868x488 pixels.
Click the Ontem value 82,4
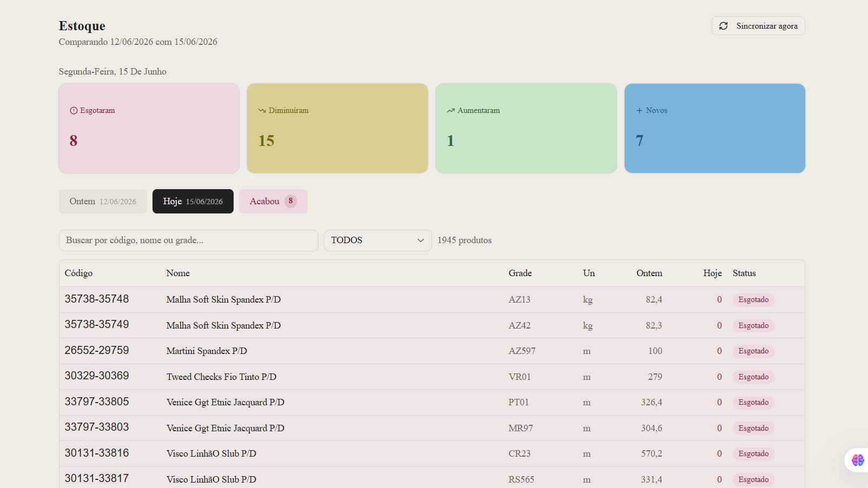coord(654,299)
